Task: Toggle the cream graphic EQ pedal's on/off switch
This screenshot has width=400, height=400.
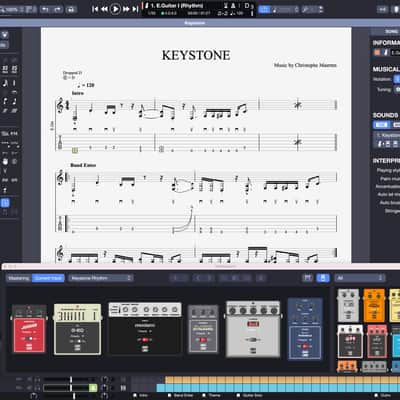Action: (x=77, y=340)
